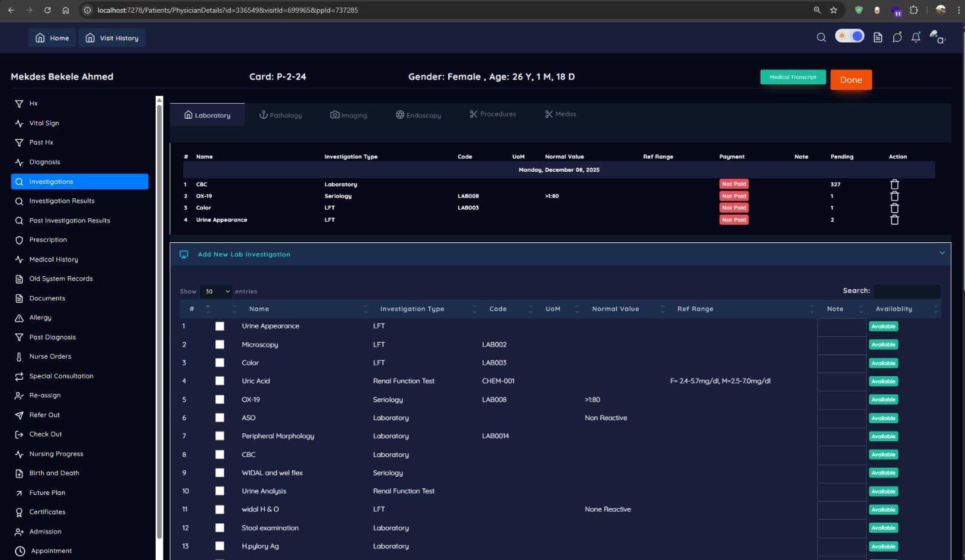965x560 pixels.
Task: Reload the browser page
Action: pos(47,10)
